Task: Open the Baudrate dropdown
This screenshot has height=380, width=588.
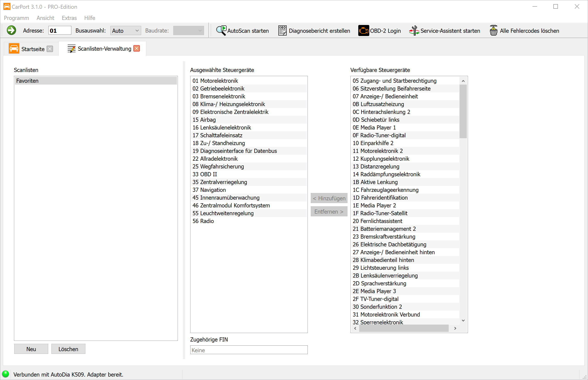Action: tap(188, 31)
